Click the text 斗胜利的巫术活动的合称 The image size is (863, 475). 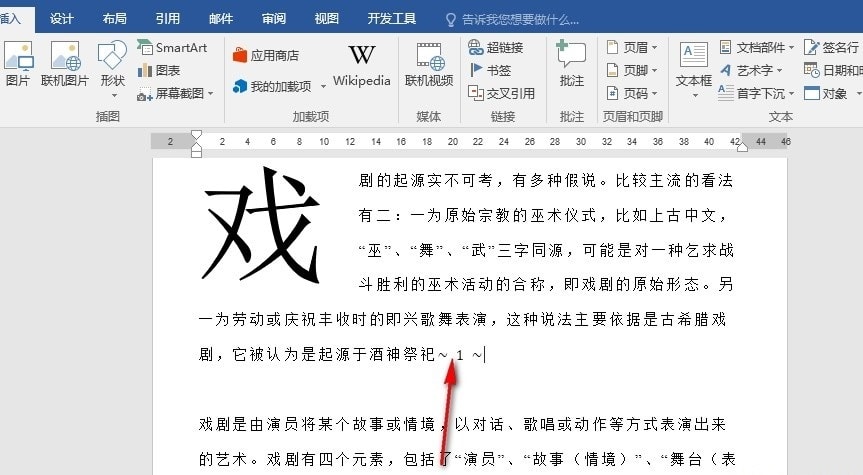[451, 285]
